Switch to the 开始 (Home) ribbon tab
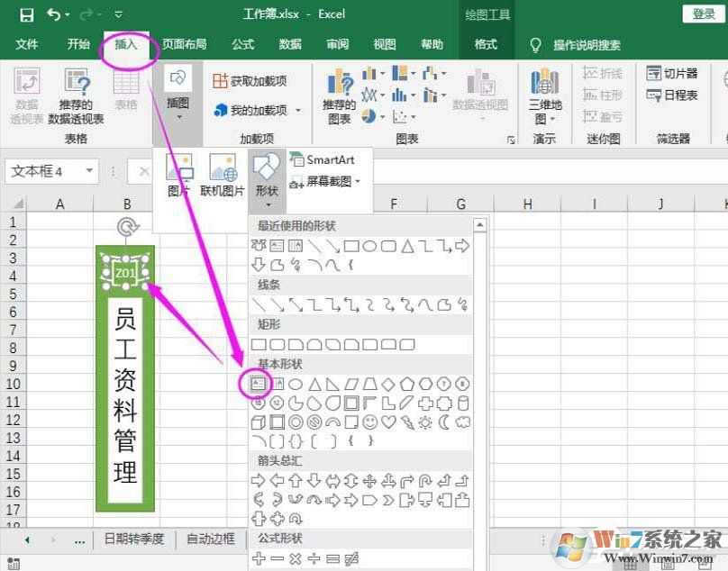This screenshot has height=571, width=728. pyautogui.click(x=77, y=44)
